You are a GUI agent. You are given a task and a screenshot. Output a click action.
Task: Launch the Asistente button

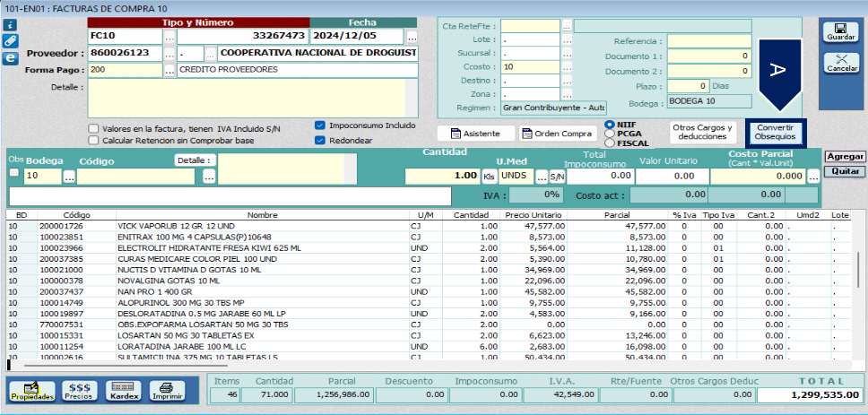coord(475,134)
